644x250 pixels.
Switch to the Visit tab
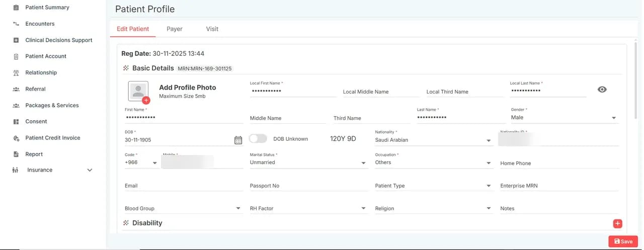(x=212, y=29)
